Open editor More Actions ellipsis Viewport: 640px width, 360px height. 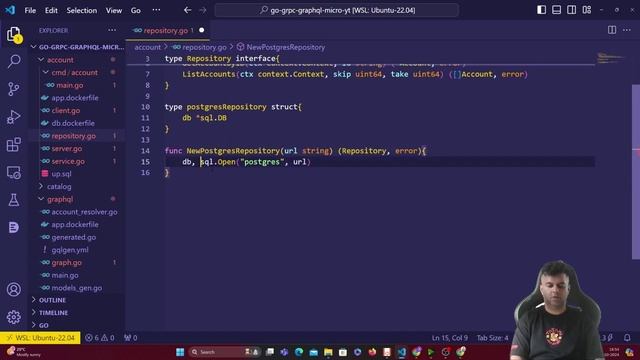point(627,30)
